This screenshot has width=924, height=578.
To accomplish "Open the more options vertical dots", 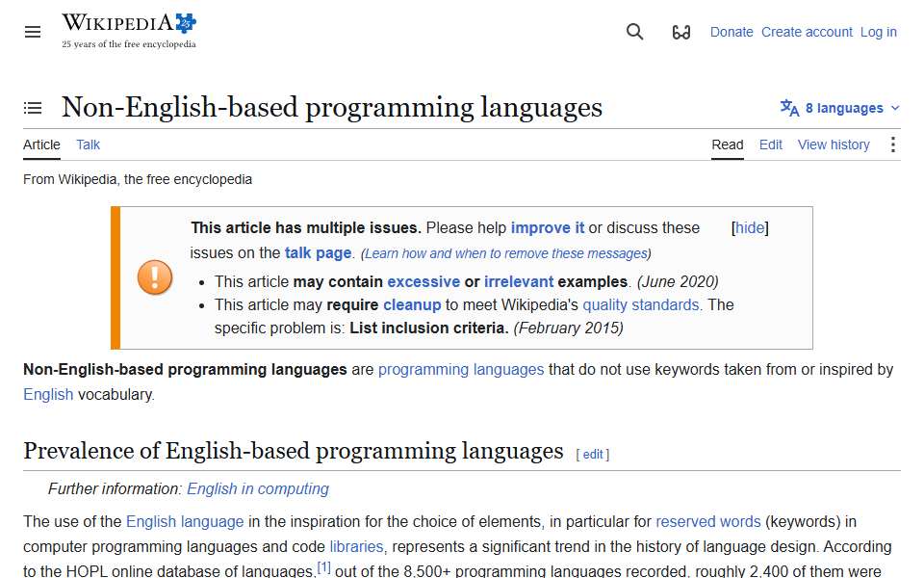I will [x=893, y=144].
